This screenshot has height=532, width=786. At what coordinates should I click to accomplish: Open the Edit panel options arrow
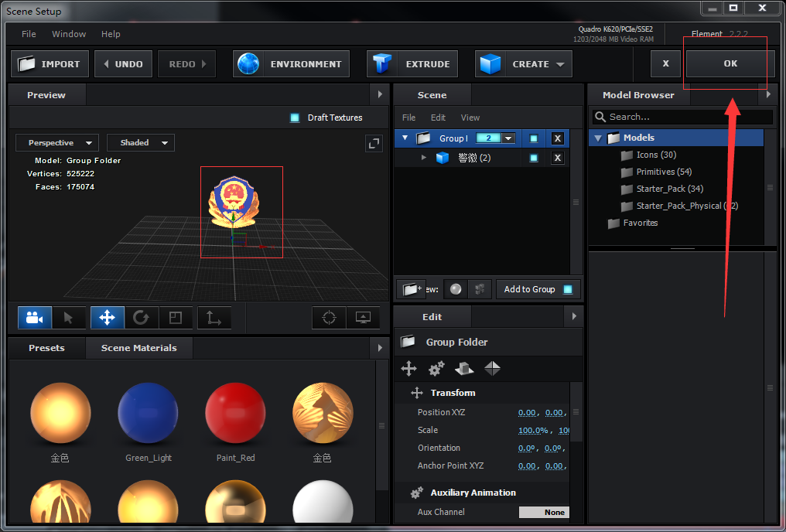tap(575, 316)
